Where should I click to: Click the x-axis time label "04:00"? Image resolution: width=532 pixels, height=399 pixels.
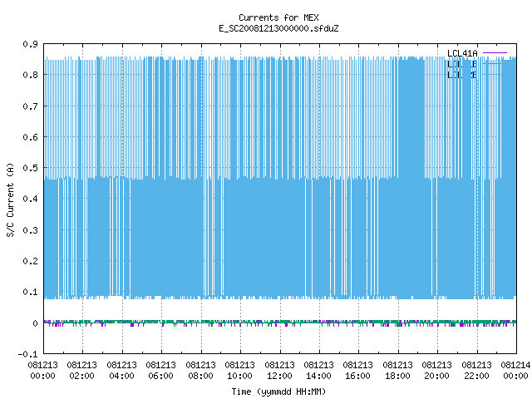tap(122, 376)
